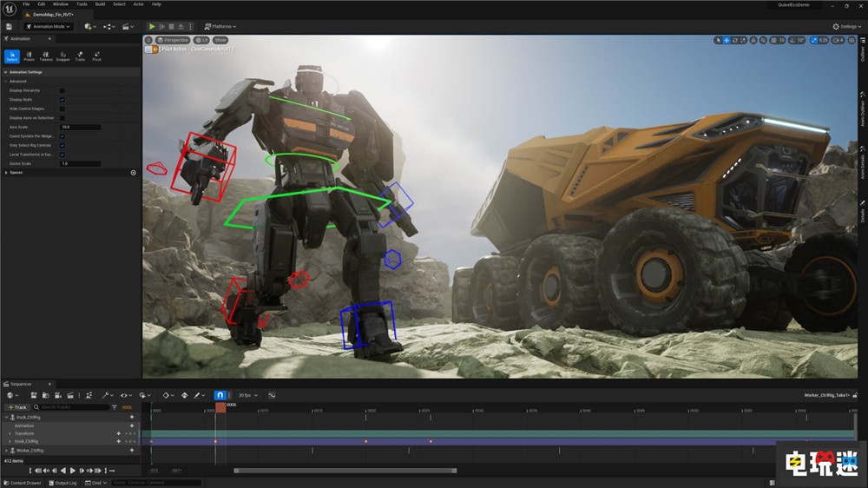The image size is (868, 488).
Task: Click the Content Drawer button
Action: [23, 483]
